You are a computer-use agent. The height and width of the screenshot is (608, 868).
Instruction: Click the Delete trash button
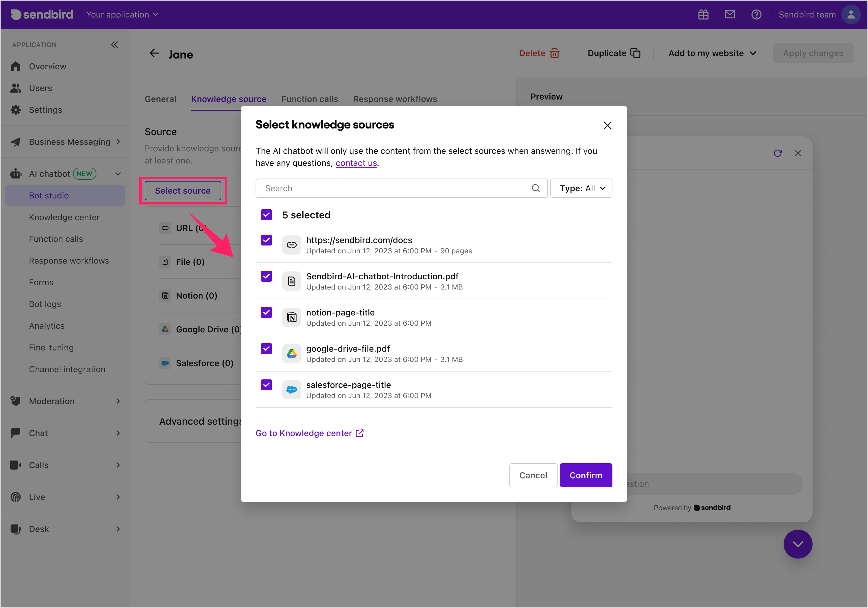539,53
